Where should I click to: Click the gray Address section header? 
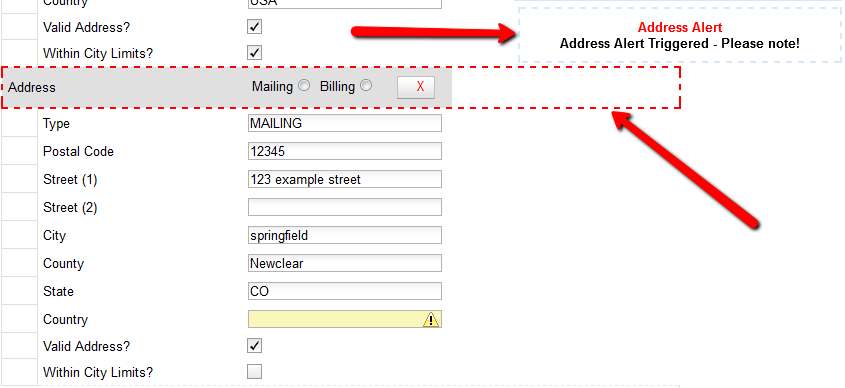pos(226,87)
